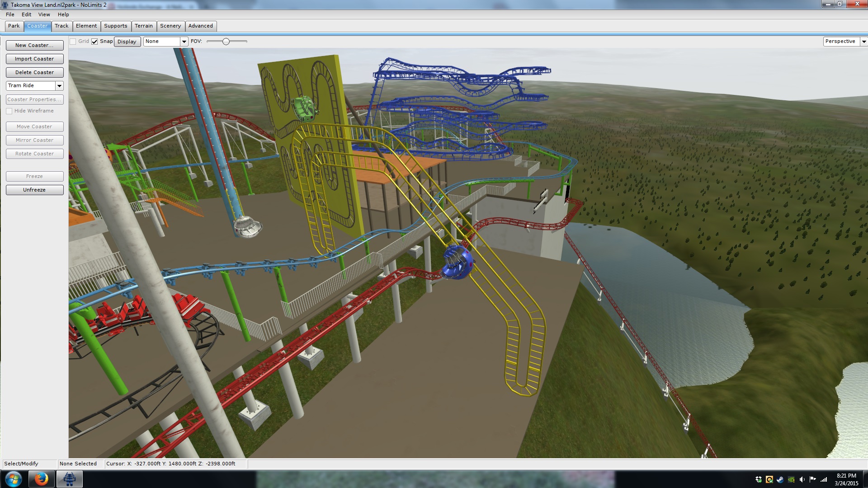
Task: Click the FOV slider handle
Action: (x=226, y=42)
